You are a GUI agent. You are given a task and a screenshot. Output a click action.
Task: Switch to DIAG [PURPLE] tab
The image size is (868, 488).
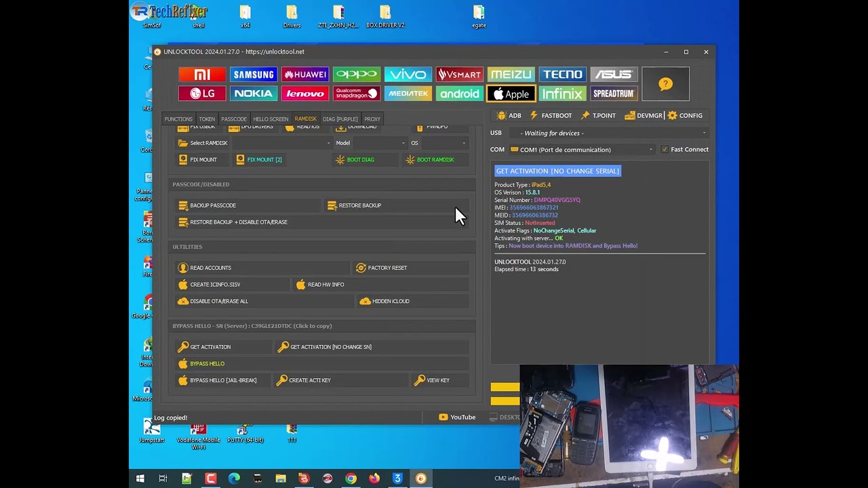(340, 119)
